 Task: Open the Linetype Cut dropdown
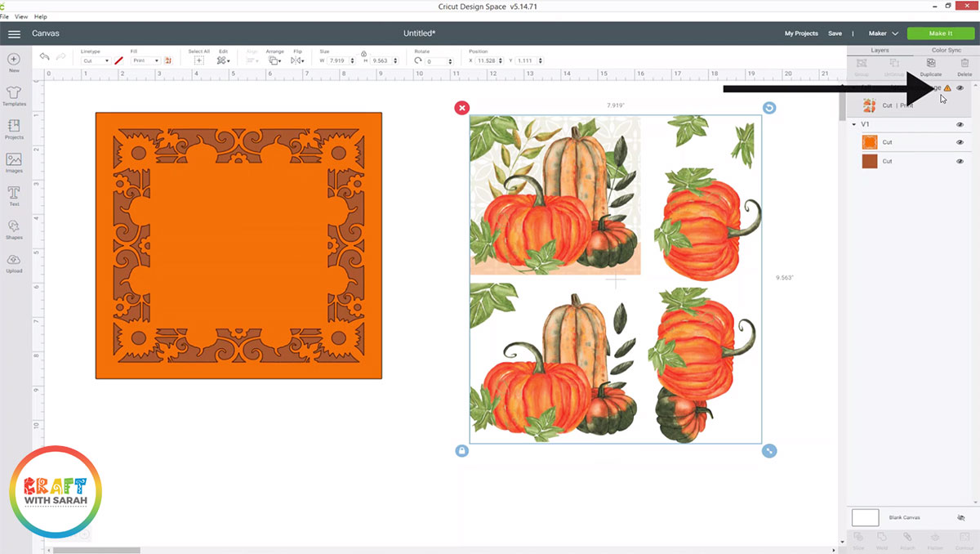click(96, 61)
